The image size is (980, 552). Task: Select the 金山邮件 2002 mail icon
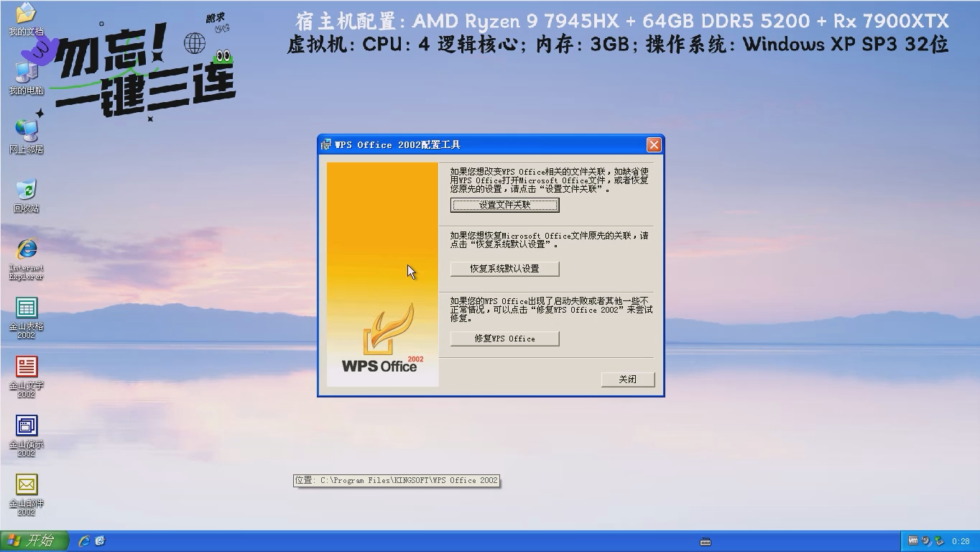(x=26, y=494)
